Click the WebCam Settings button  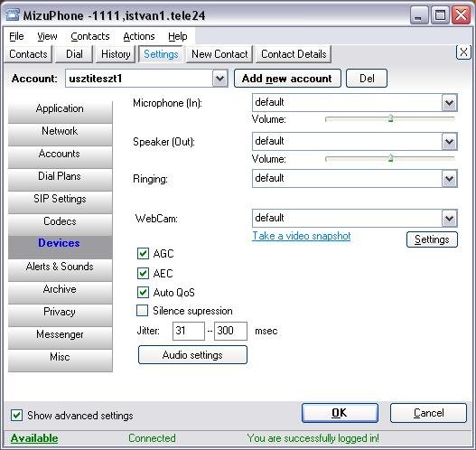[x=432, y=239]
